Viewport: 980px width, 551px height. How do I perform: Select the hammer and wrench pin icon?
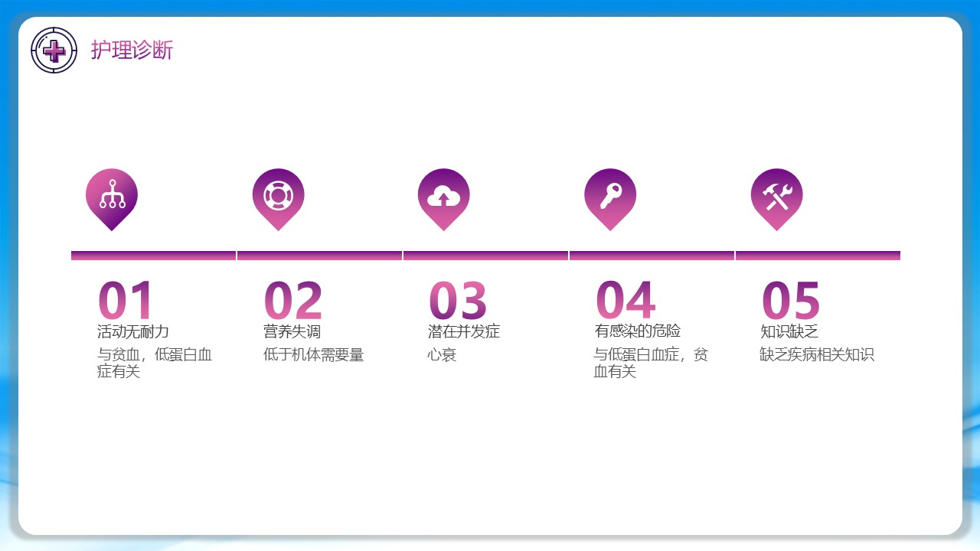777,199
